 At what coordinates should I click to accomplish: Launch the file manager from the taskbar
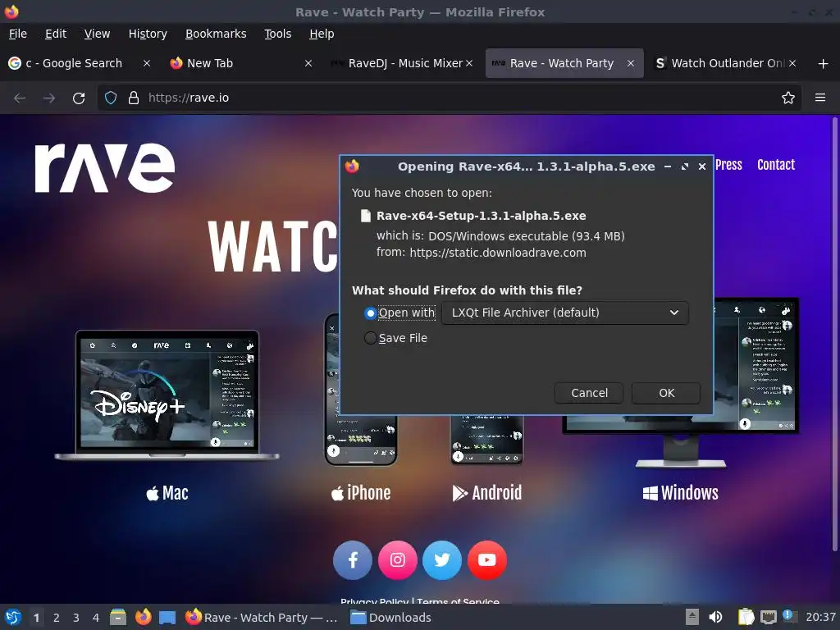coord(118,618)
